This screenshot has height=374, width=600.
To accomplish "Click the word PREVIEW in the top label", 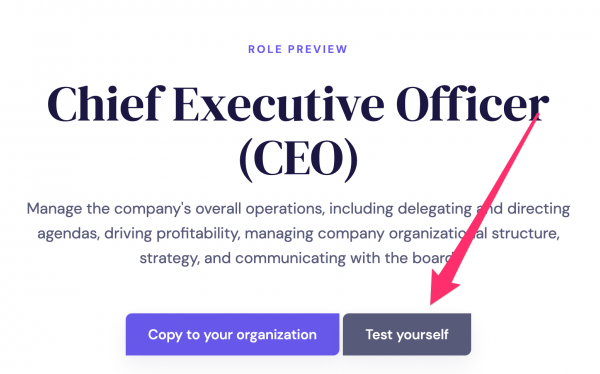I will coord(318,49).
